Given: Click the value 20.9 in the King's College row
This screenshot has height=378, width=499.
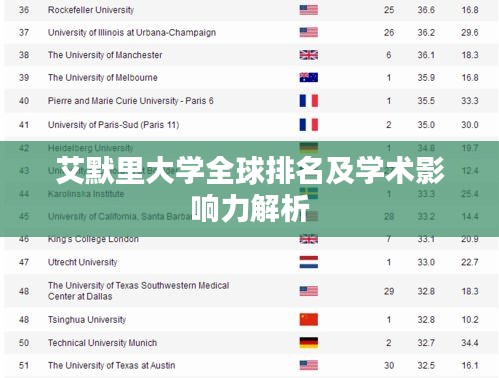Looking at the screenshot, I should pyautogui.click(x=470, y=239).
